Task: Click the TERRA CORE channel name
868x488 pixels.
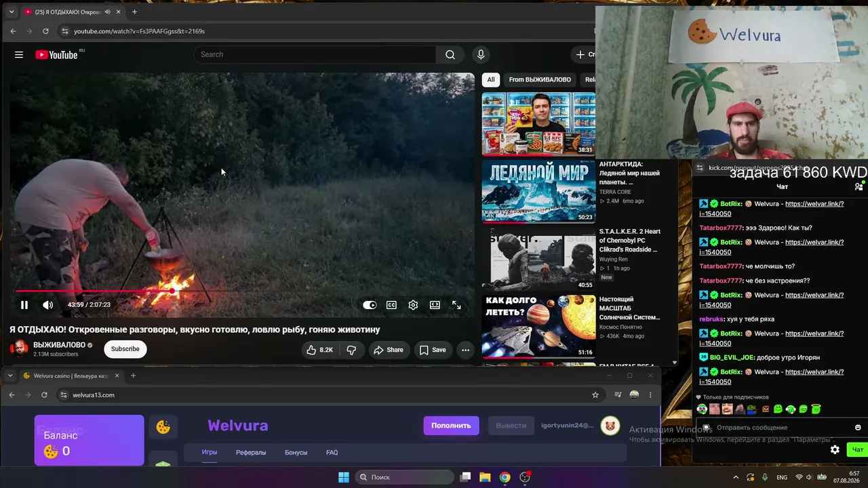Action: pyautogui.click(x=614, y=192)
